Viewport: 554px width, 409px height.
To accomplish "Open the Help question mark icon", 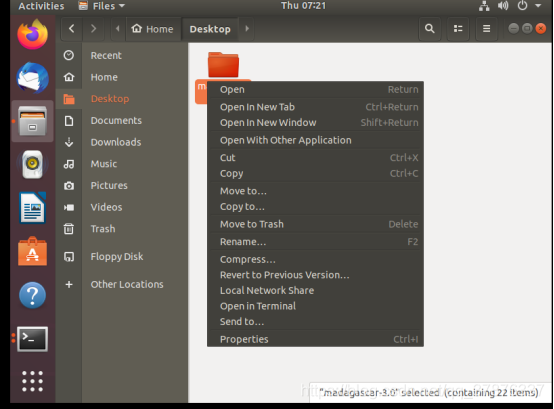I will pos(33,295).
